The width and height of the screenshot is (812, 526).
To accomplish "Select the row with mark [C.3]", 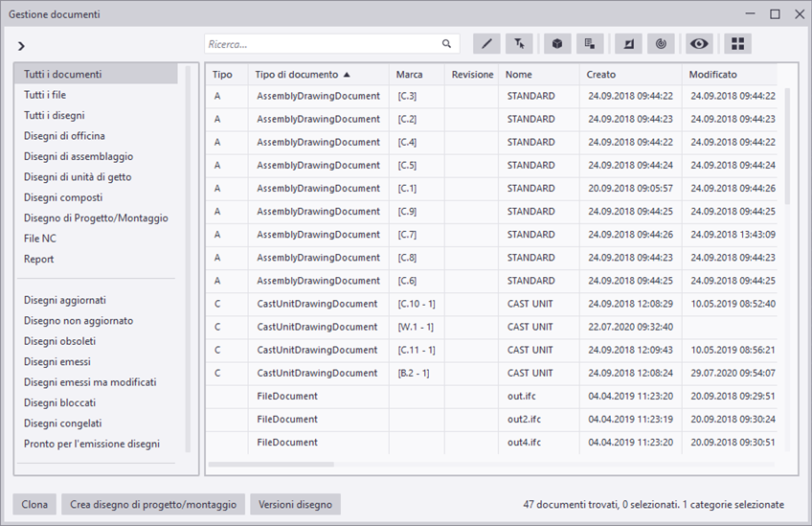I will (x=491, y=97).
